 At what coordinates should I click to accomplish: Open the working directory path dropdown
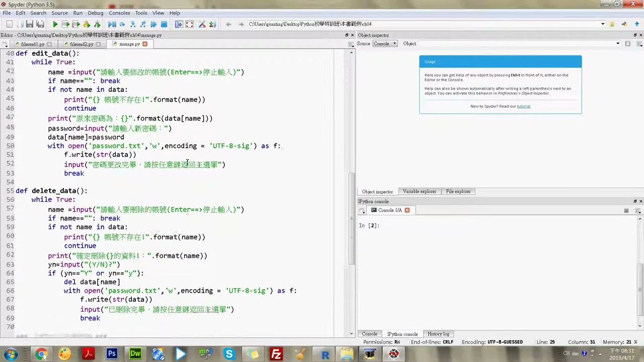603,24
